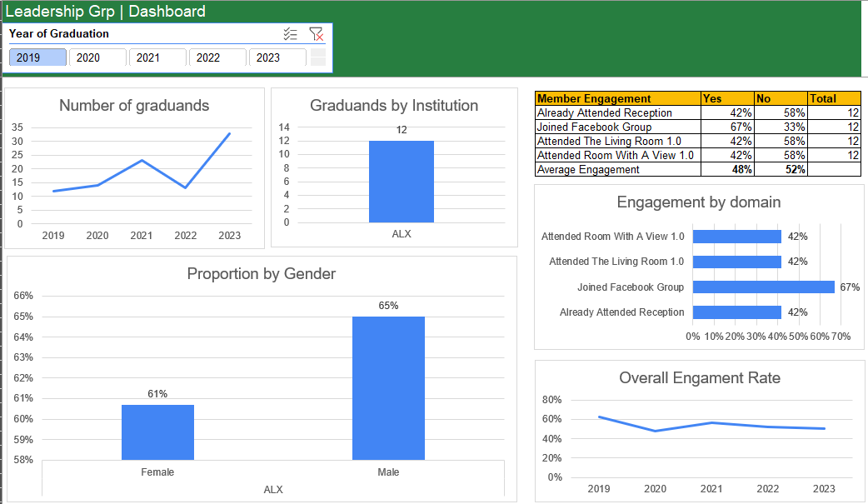Pick the 2022 slicer option
Screen dimensions: 868x504
[217, 57]
